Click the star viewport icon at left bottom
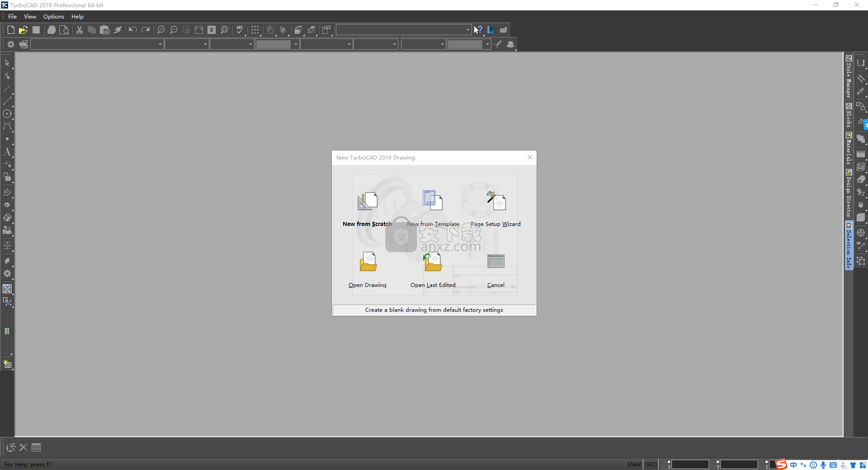868x470 pixels. click(7, 364)
